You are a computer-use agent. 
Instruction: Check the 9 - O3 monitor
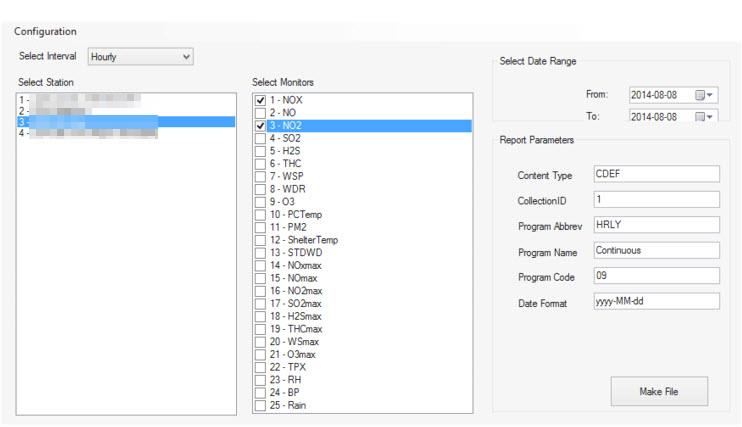click(x=261, y=202)
